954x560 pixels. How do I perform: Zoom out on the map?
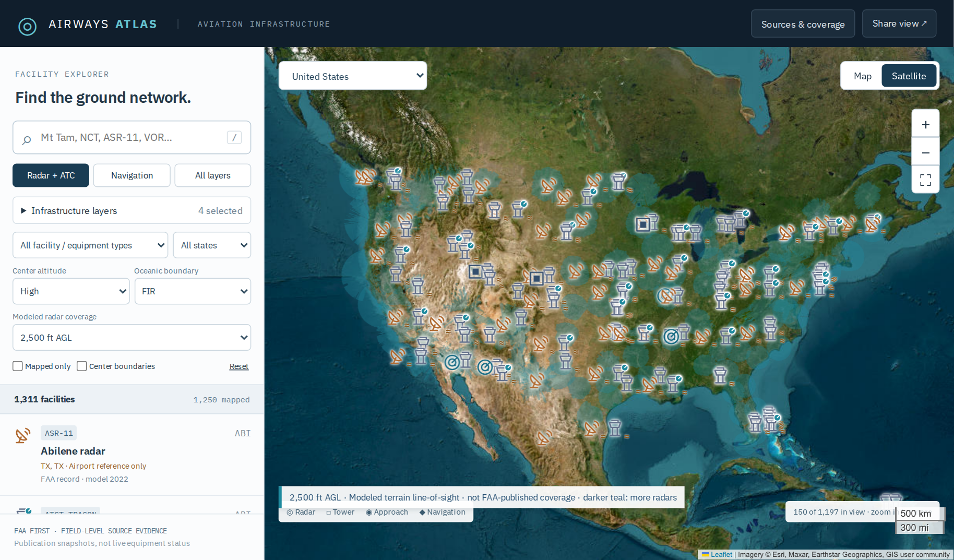click(925, 152)
